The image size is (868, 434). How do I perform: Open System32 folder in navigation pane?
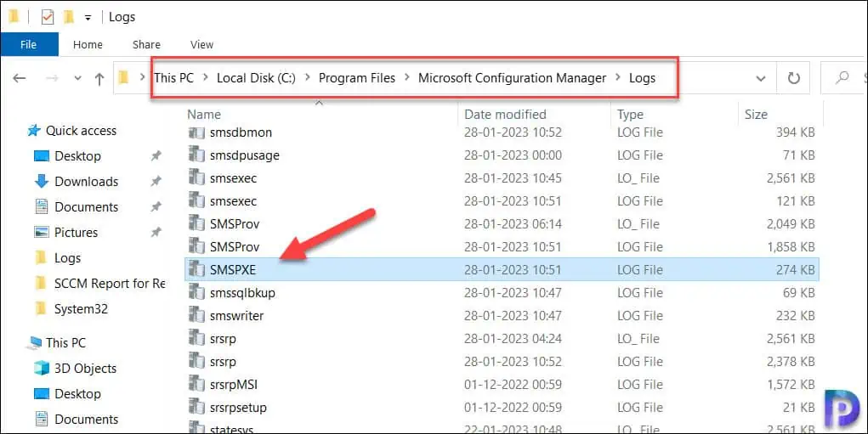pos(81,308)
